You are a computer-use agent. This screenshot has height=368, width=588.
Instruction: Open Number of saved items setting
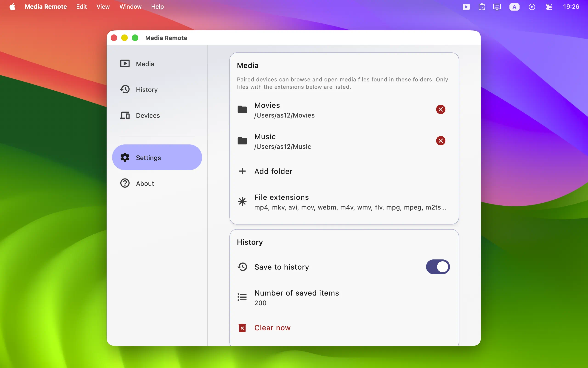pos(344,298)
